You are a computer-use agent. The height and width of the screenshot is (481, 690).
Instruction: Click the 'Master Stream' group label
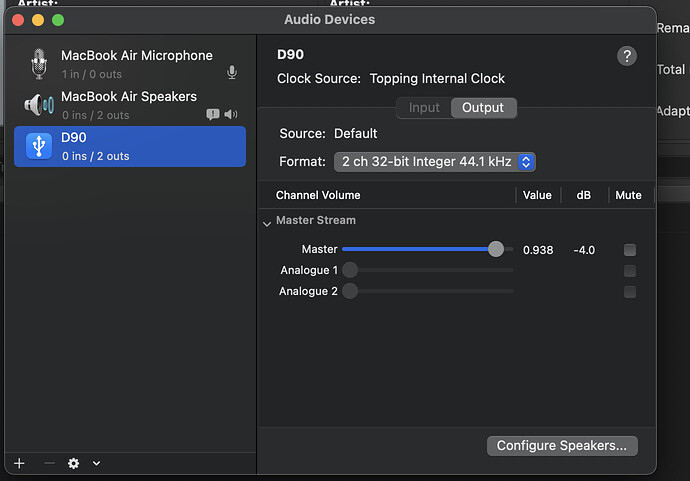(316, 220)
